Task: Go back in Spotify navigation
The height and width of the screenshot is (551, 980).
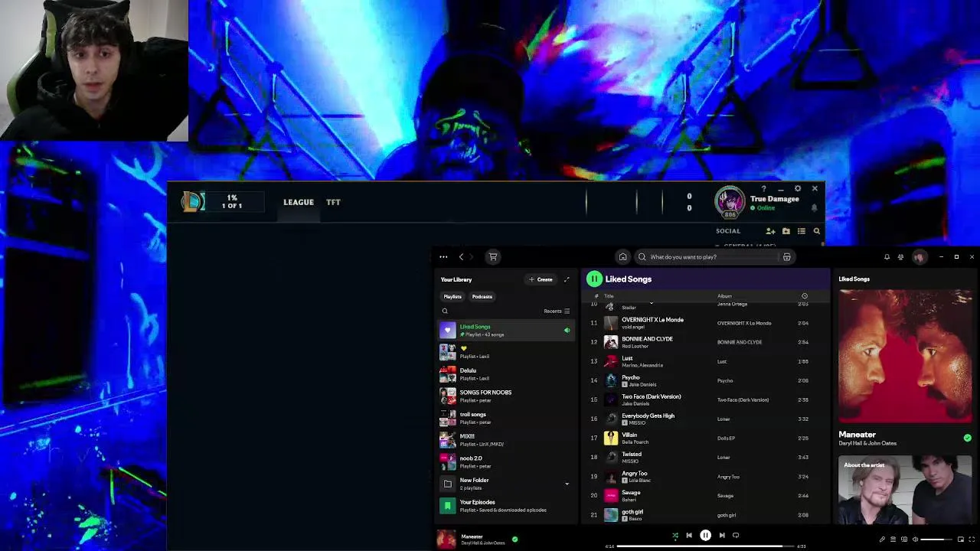Action: pyautogui.click(x=461, y=257)
